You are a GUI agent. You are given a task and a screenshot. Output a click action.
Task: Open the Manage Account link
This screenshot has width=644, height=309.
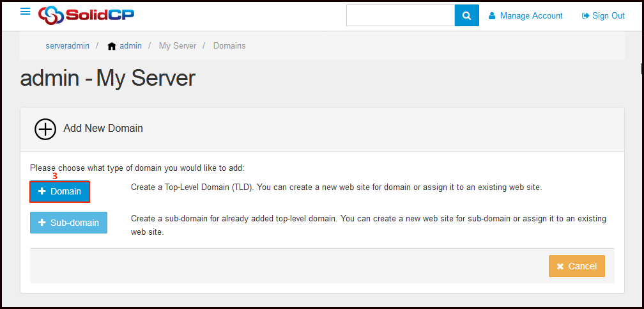pos(531,16)
